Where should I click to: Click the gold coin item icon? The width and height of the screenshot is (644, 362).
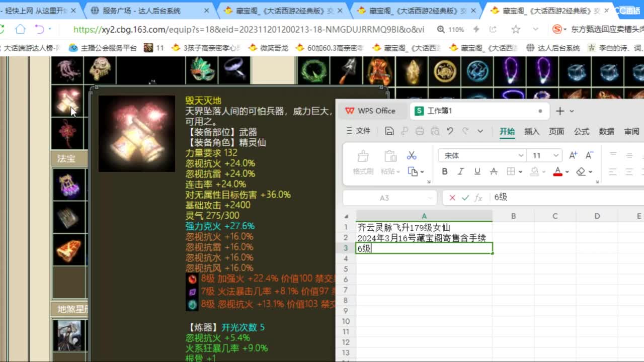tap(445, 70)
